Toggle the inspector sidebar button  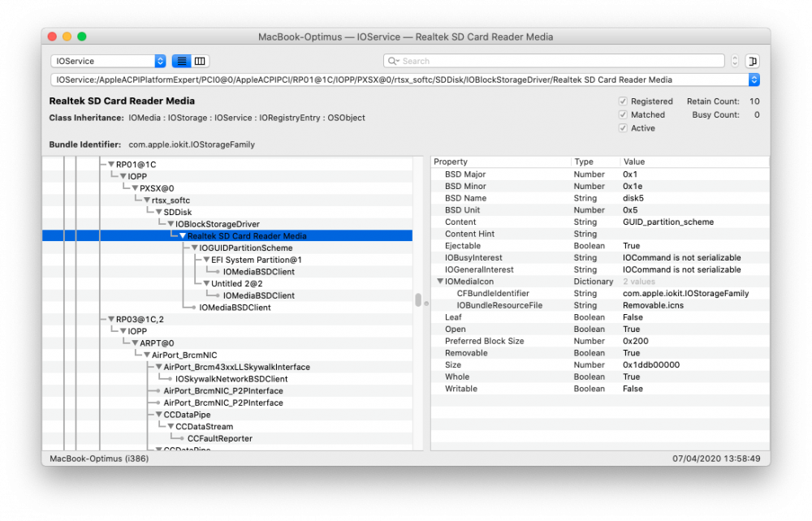(x=753, y=61)
